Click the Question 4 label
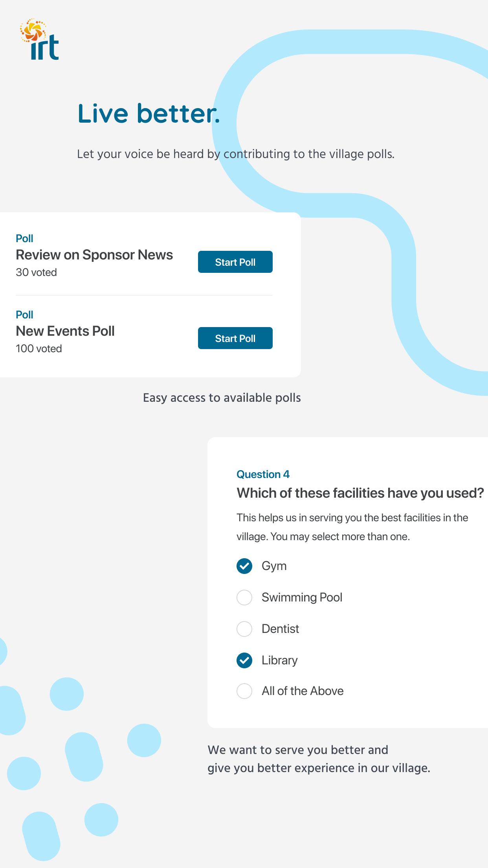 click(263, 474)
